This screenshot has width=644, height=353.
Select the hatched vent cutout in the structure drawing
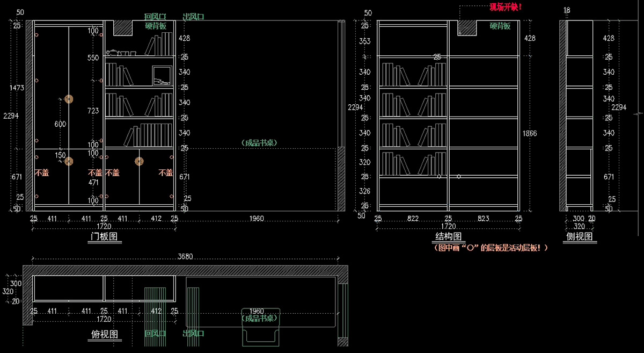pyautogui.click(x=468, y=28)
